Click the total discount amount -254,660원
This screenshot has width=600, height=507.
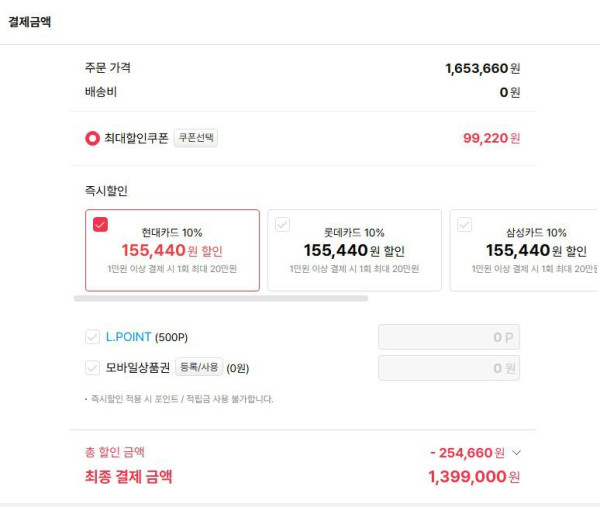[467, 453]
